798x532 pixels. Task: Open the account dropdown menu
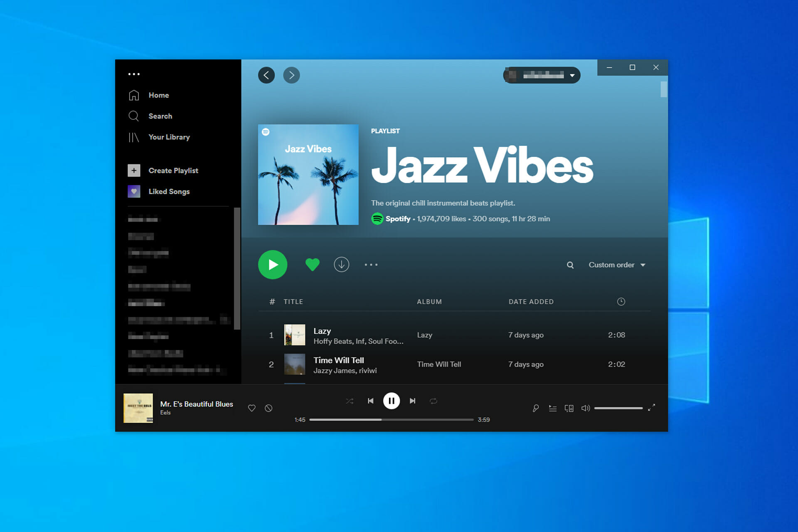click(x=541, y=75)
